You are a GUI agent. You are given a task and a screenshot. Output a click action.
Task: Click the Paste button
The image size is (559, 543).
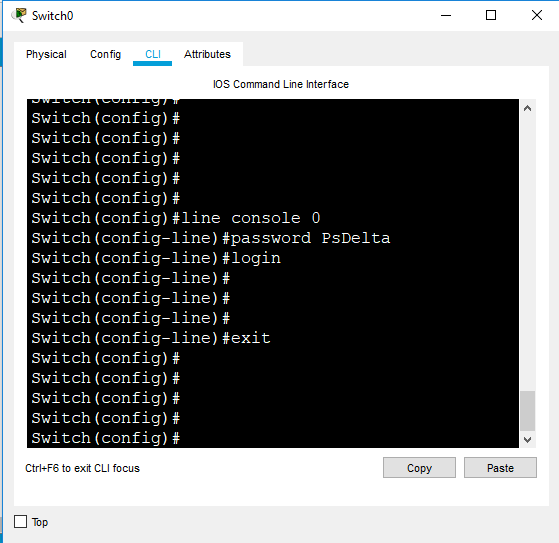click(500, 467)
